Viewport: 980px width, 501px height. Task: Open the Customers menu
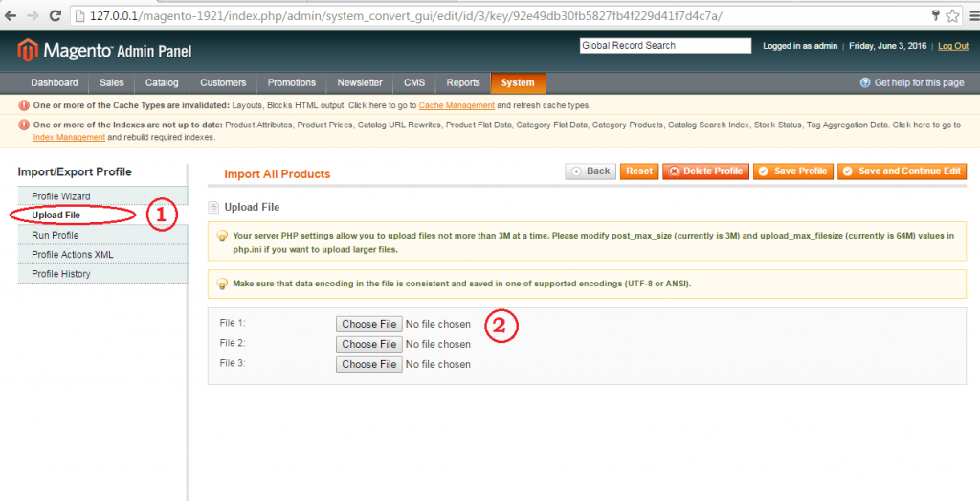click(223, 82)
